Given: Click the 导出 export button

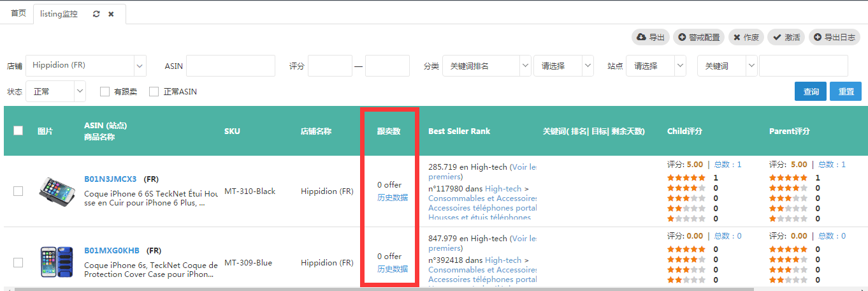Looking at the screenshot, I should tap(651, 38).
